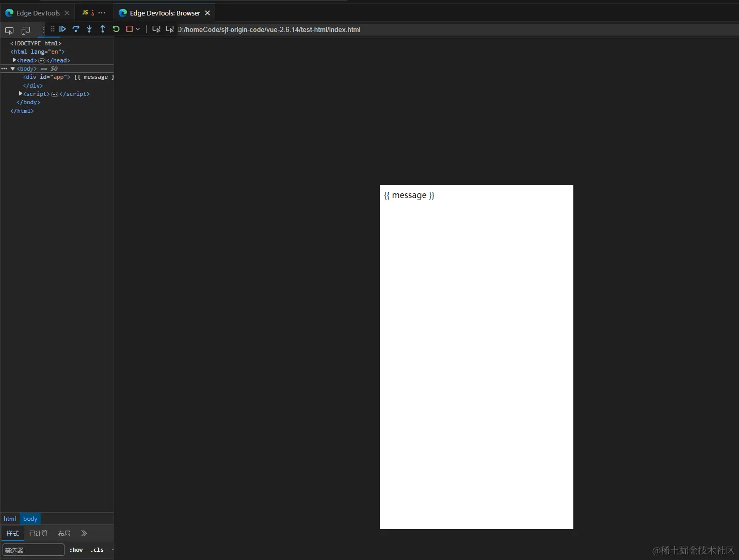Click the closing </body> tag
The image size is (739, 560).
tap(28, 102)
